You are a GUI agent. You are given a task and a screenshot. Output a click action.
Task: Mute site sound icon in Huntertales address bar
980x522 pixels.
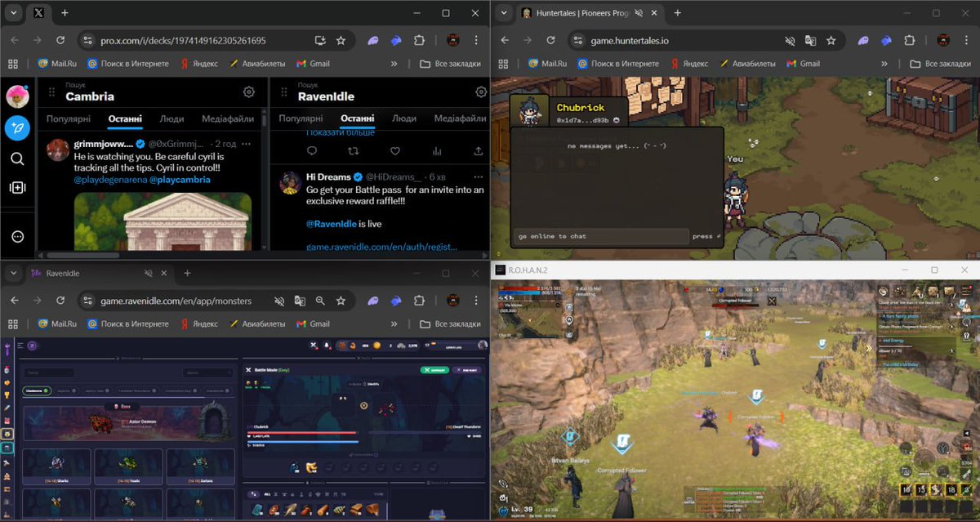pyautogui.click(x=790, y=40)
